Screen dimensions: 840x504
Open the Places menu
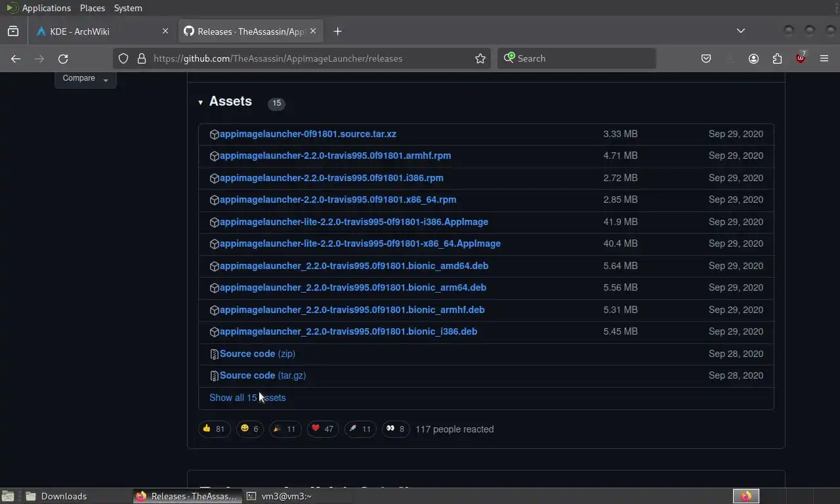point(93,8)
